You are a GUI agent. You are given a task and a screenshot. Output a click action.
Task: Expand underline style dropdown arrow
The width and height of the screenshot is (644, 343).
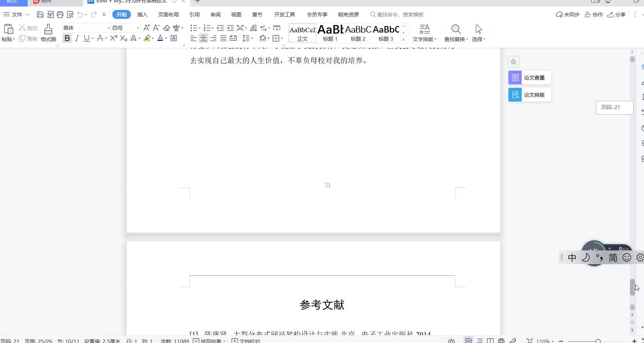click(x=93, y=38)
